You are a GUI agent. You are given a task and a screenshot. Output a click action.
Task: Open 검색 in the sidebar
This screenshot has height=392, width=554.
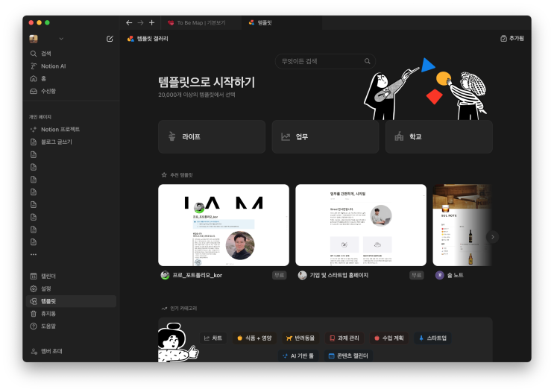[x=71, y=54]
